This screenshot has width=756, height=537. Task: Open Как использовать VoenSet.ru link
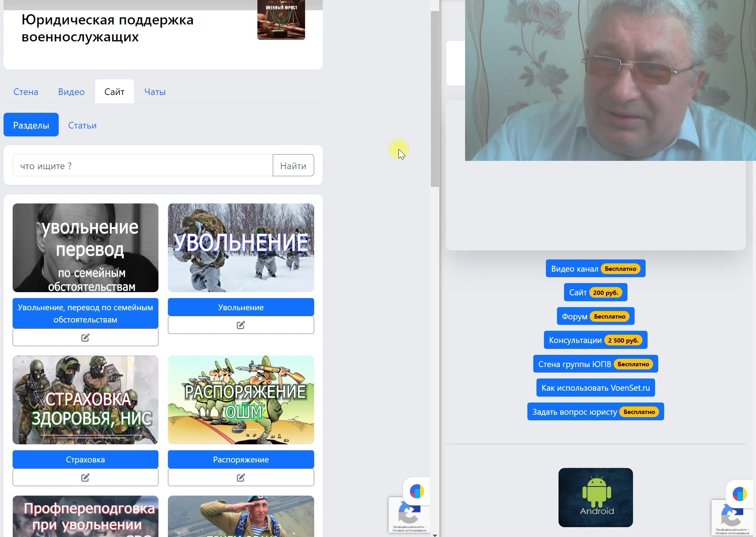coord(595,388)
